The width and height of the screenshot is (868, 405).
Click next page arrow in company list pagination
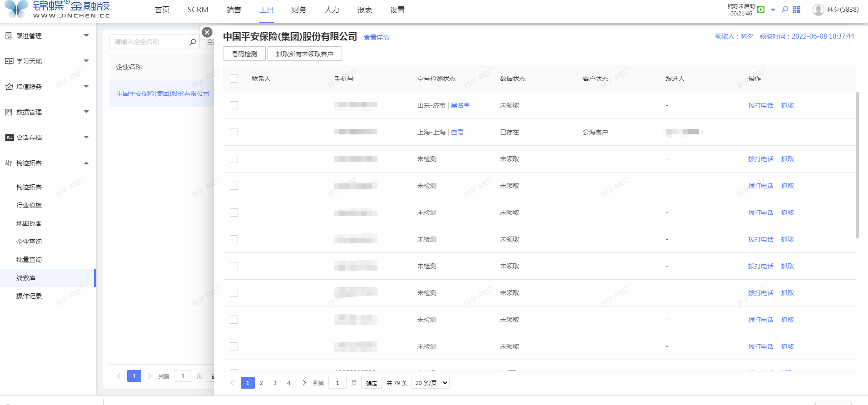pos(149,376)
